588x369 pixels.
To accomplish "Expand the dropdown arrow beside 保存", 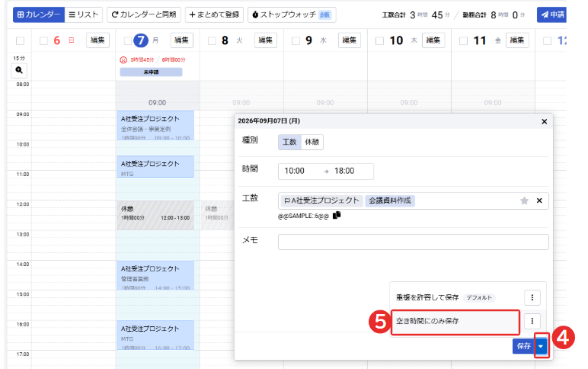I will pyautogui.click(x=541, y=346).
